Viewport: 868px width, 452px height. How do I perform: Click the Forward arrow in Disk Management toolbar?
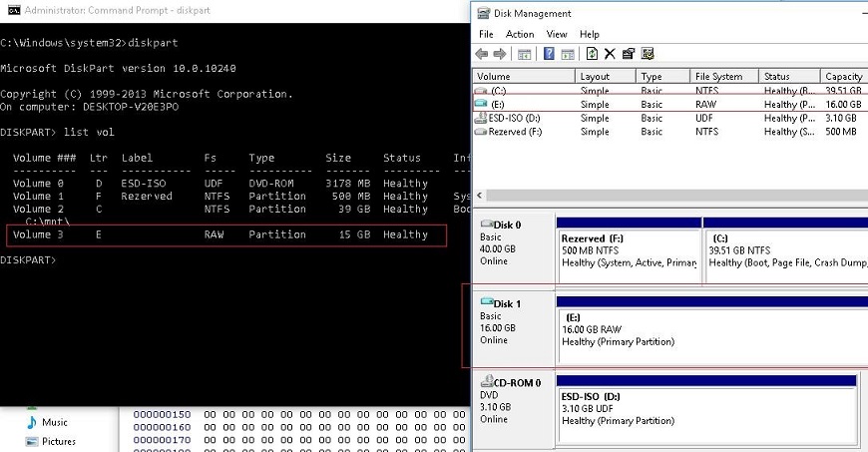(x=502, y=54)
